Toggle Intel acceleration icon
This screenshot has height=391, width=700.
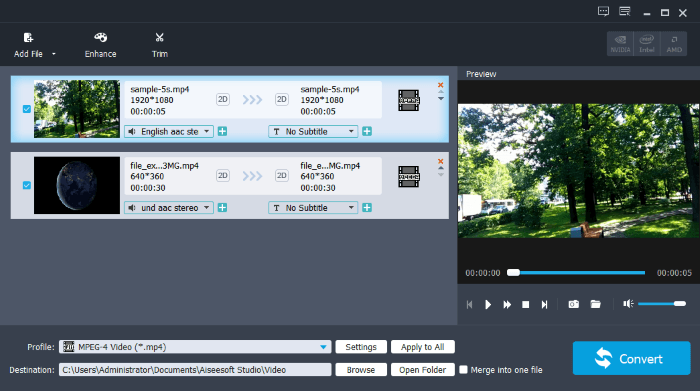[647, 44]
